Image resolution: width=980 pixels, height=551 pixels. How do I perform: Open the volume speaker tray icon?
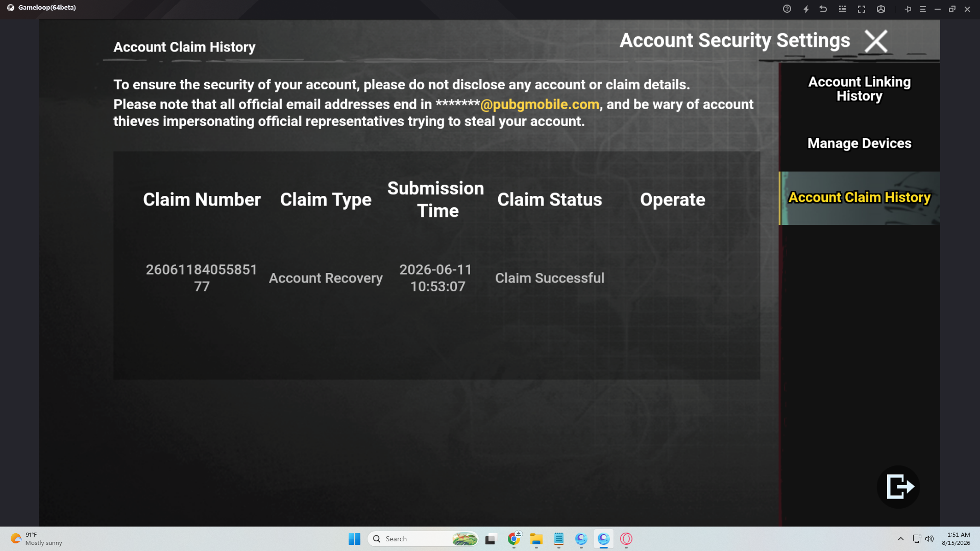(929, 539)
